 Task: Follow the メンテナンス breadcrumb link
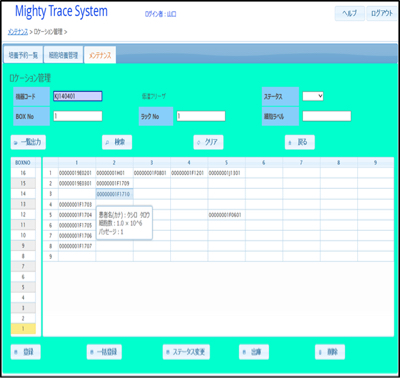click(x=18, y=32)
